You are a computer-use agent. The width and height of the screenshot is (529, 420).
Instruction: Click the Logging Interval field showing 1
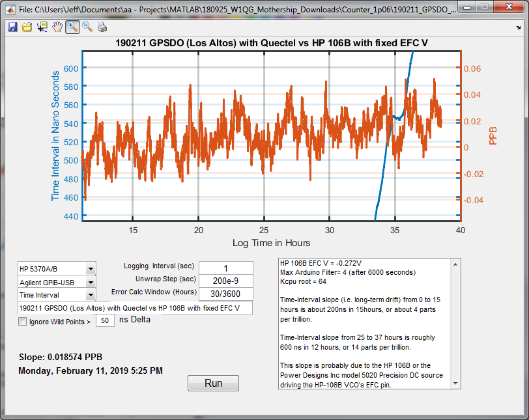[225, 268]
